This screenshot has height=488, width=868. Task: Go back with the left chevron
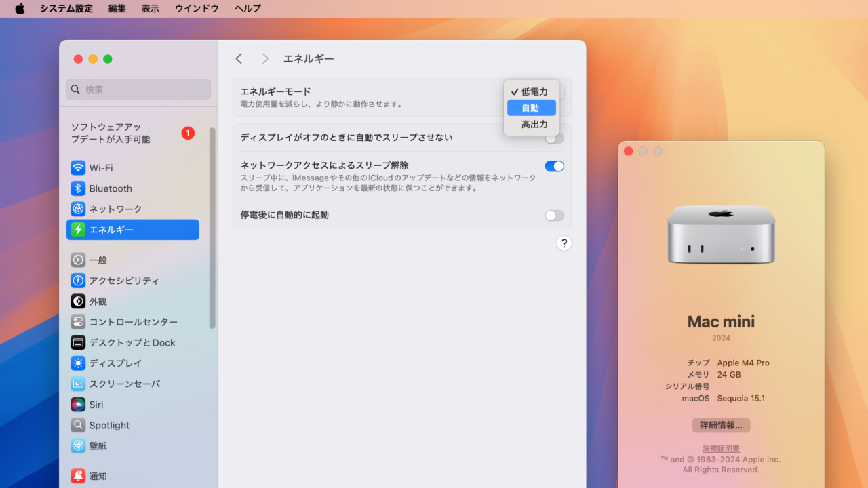tap(239, 59)
